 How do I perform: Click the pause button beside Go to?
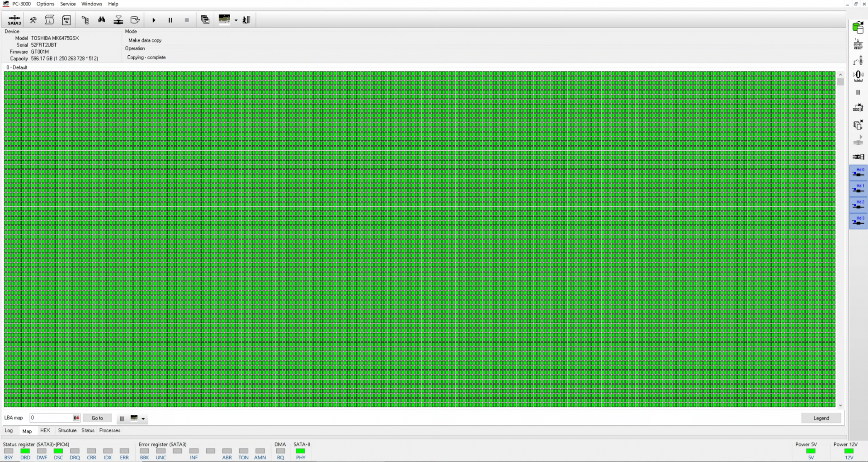click(x=122, y=419)
